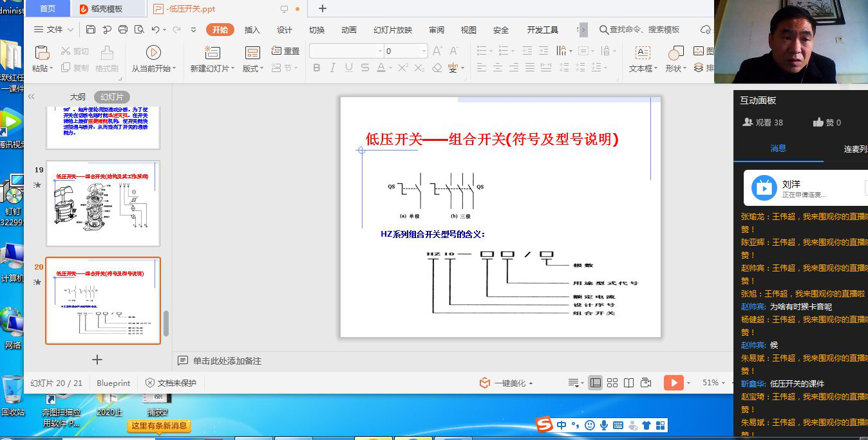Screen dimensions: 868x440
Task: Switch to the 稻壳模板 tab
Action: click(107, 8)
